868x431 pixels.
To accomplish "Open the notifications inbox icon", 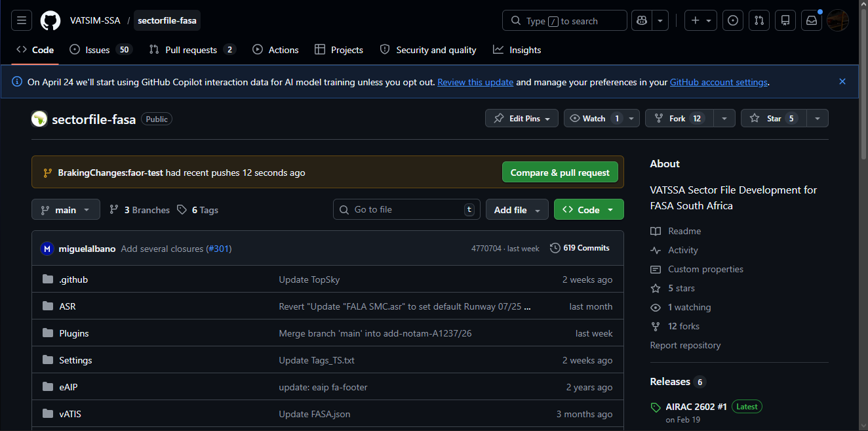I will 812,20.
